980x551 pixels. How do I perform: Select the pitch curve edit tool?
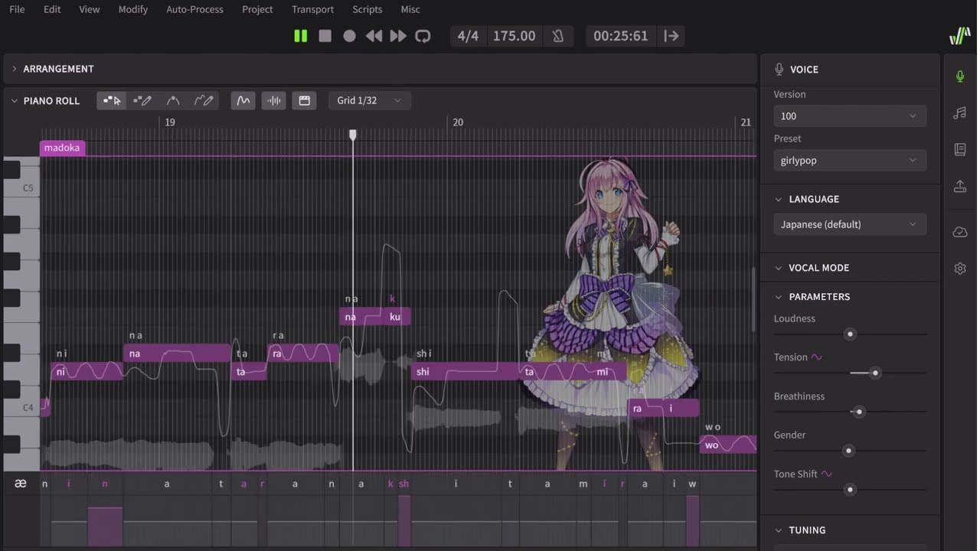(173, 100)
